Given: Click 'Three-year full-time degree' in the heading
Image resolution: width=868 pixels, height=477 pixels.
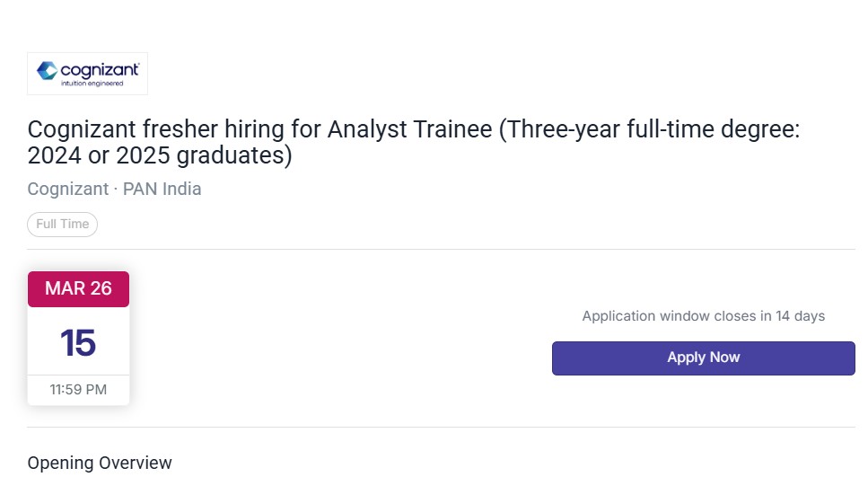Looking at the screenshot, I should point(646,130).
